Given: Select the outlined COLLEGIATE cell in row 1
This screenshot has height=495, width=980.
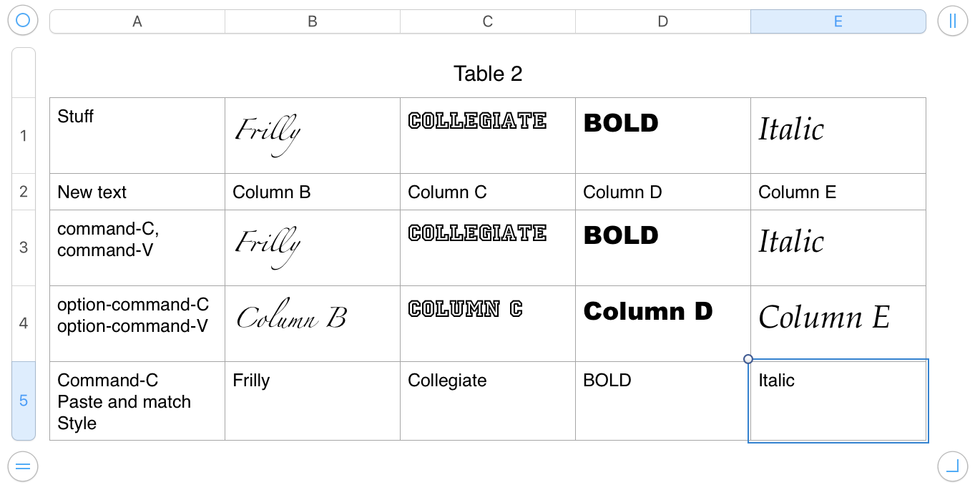Looking at the screenshot, I should [488, 135].
